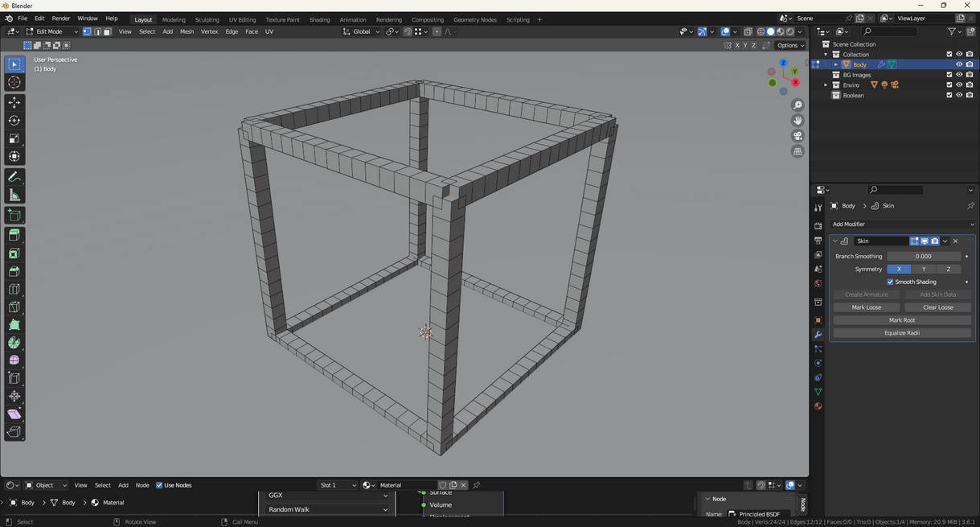Image resolution: width=980 pixels, height=527 pixels.
Task: Open the Random Walk subsurface method dropdown
Action: [327, 509]
